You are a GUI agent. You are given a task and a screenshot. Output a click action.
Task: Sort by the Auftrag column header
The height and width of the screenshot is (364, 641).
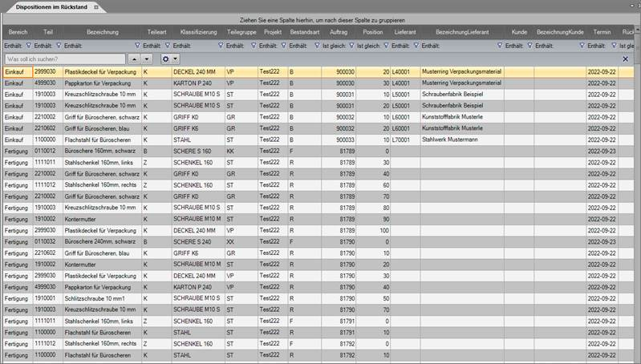pyautogui.click(x=339, y=32)
